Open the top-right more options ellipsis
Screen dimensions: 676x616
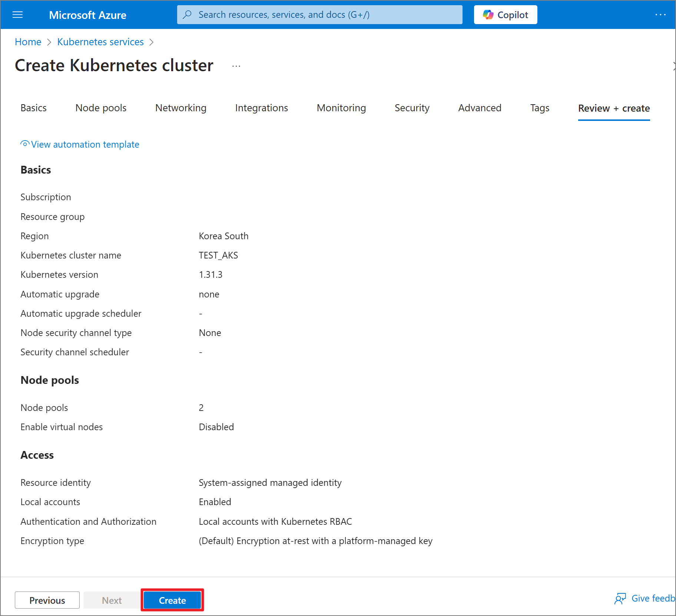point(660,15)
